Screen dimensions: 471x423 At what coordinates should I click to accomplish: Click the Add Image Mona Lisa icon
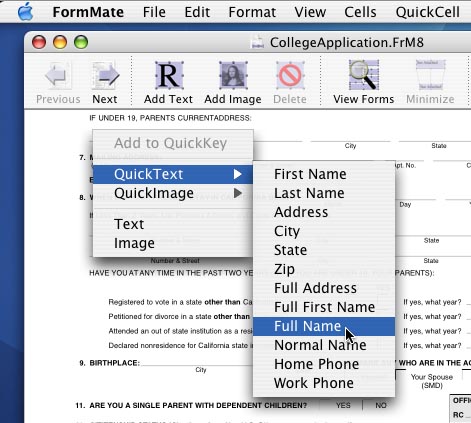pos(233,75)
